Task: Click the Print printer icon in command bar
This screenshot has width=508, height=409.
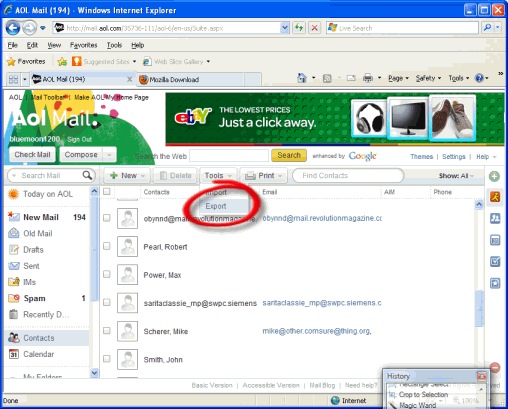Action: [368, 78]
